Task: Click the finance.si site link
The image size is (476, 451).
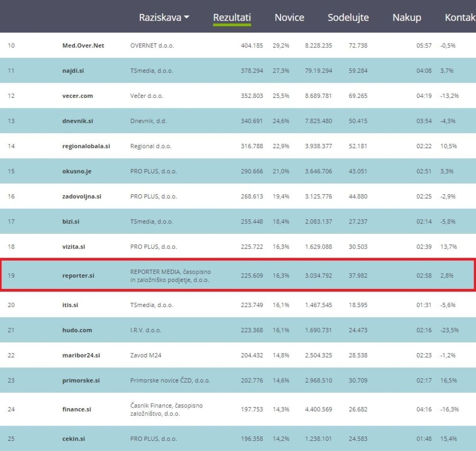Action: click(77, 409)
